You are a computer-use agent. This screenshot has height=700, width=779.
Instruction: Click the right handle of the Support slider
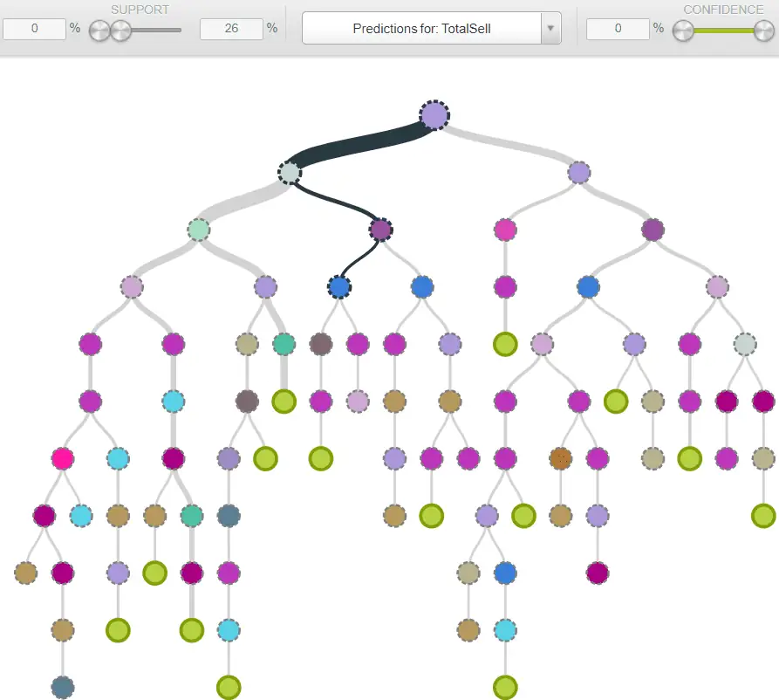pyautogui.click(x=120, y=31)
